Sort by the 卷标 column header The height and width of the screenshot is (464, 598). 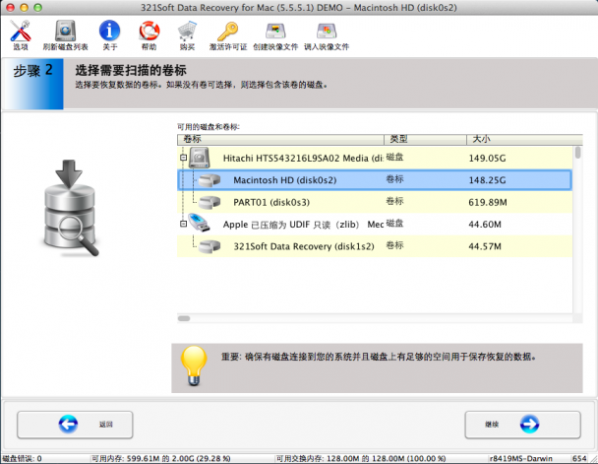point(280,140)
